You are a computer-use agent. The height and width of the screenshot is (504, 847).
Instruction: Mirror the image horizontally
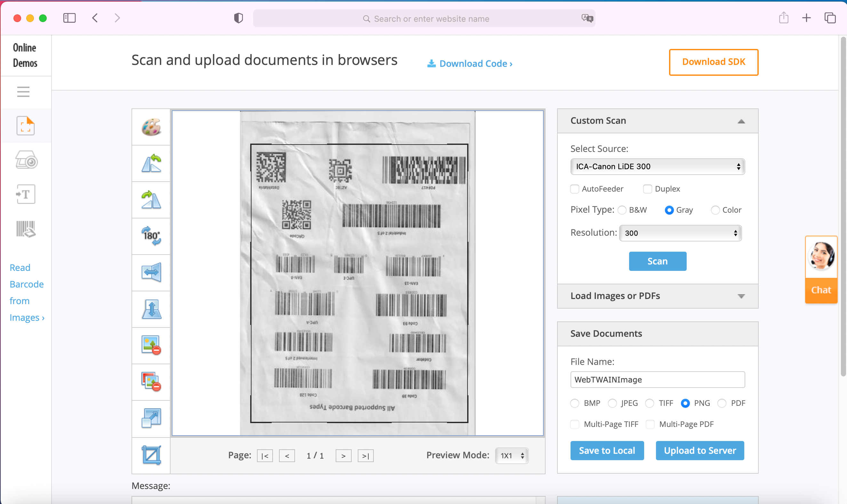click(x=151, y=272)
